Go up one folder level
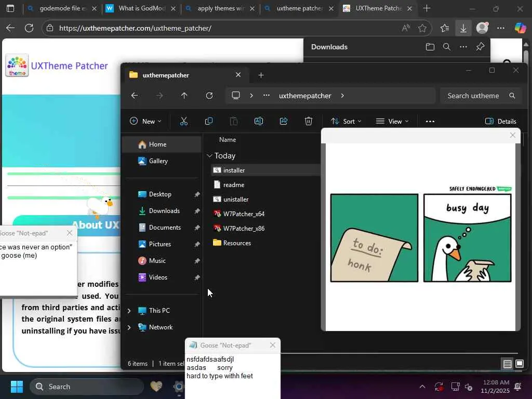 pos(184,96)
